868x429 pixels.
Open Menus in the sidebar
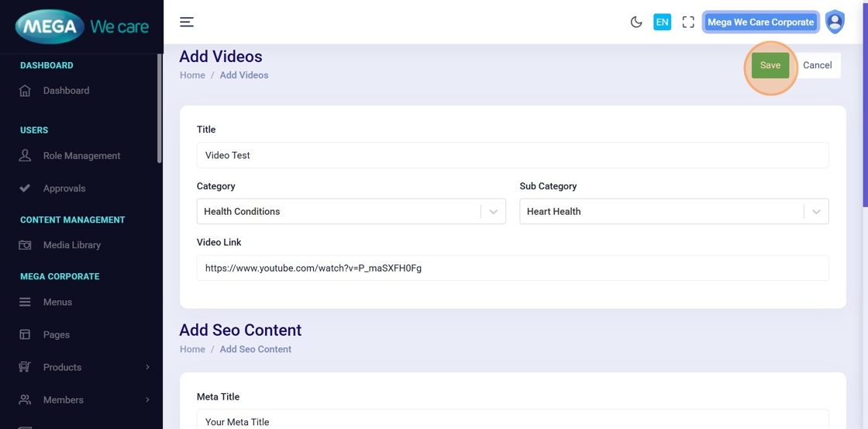[x=57, y=303]
